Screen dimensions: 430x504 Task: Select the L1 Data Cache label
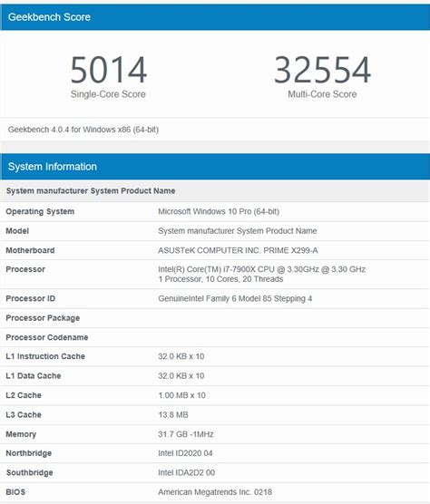[34, 376]
